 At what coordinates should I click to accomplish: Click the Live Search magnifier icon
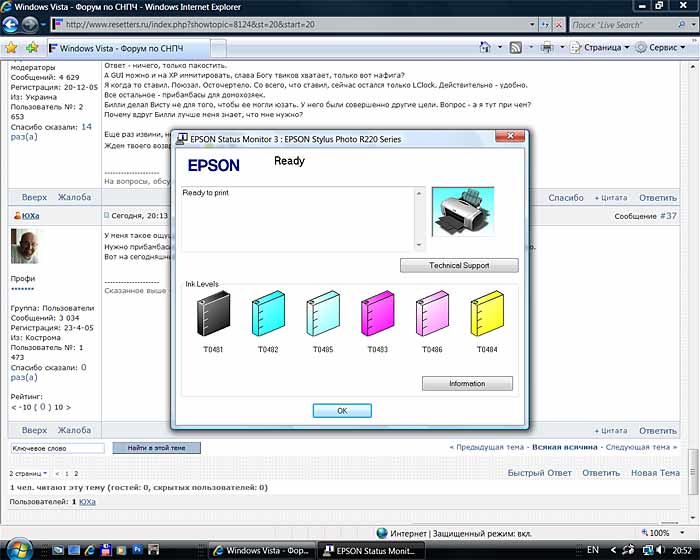(681, 25)
